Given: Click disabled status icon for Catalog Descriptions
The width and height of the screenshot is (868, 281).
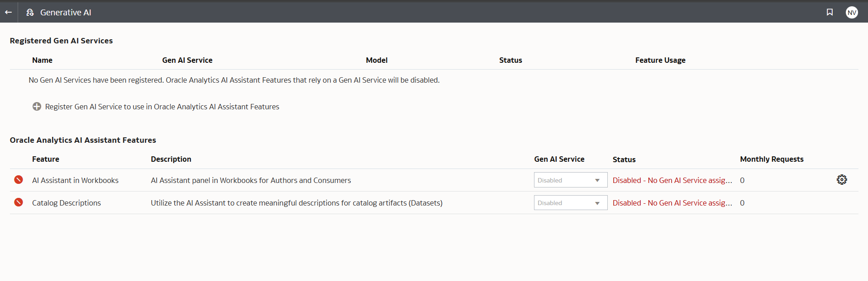Looking at the screenshot, I should coord(19,202).
